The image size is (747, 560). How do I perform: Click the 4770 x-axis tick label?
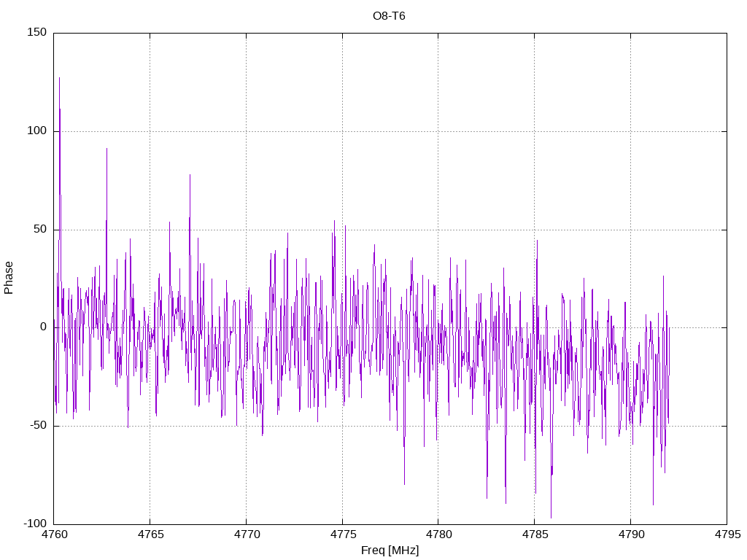pyautogui.click(x=246, y=535)
